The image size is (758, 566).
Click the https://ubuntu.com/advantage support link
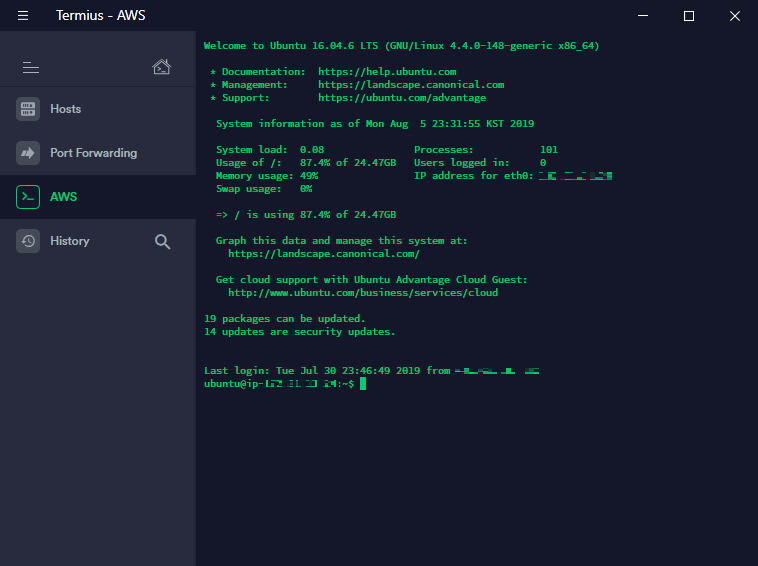coord(402,98)
